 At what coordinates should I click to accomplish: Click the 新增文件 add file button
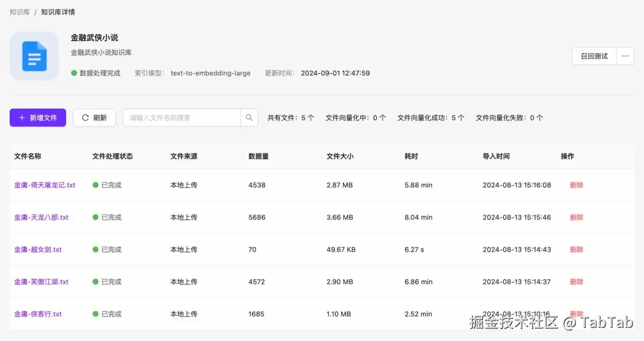[38, 118]
